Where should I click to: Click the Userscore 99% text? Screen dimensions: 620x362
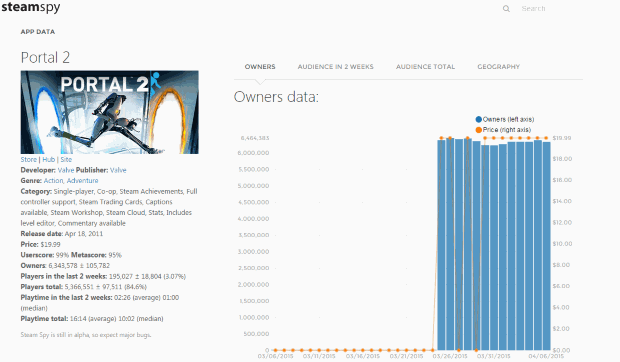tap(45, 255)
